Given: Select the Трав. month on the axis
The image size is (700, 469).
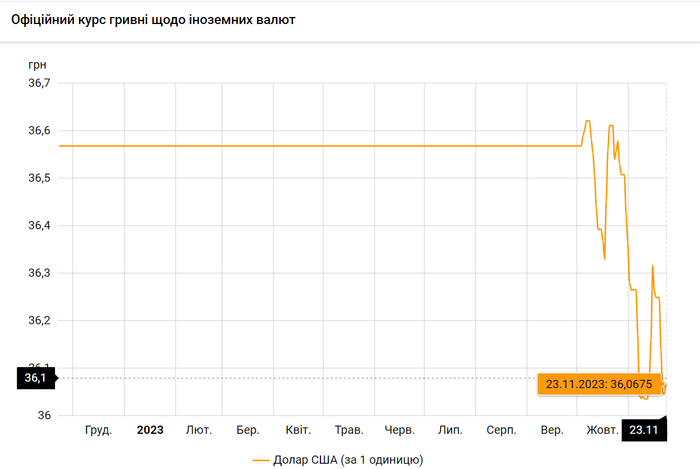Looking at the screenshot, I should (349, 430).
